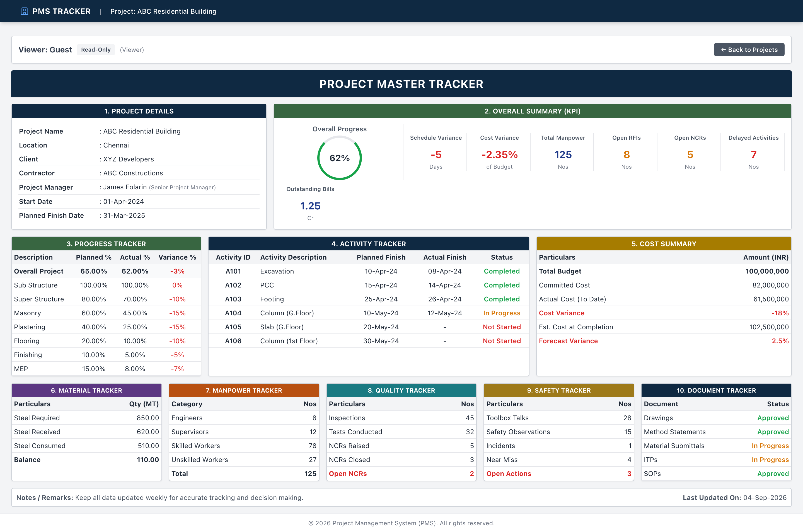Click the Planned Finish Date 31-Mar-2025
The image size is (803, 532).
[124, 216]
